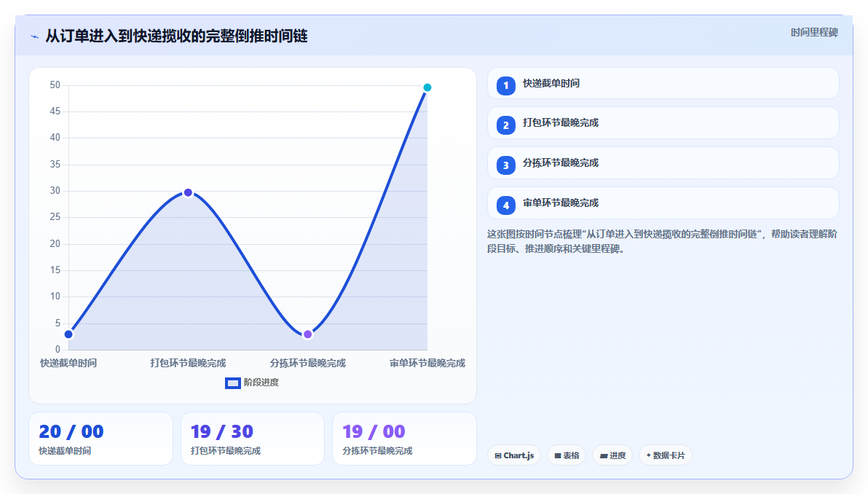The width and height of the screenshot is (868, 494).
Task: Click the 20 / 00 data card value
Action: 71,431
